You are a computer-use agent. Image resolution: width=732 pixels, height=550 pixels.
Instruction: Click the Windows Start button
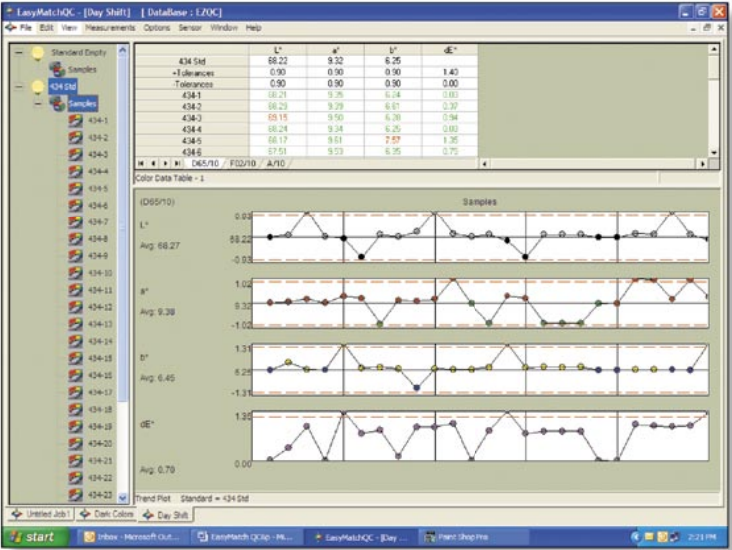(35, 538)
